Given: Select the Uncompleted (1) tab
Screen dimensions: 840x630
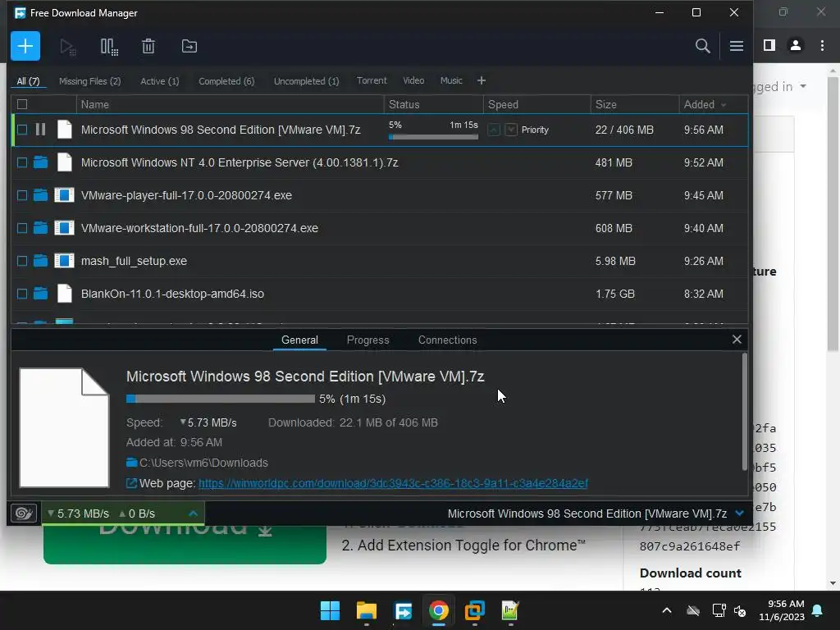Looking at the screenshot, I should point(307,81).
